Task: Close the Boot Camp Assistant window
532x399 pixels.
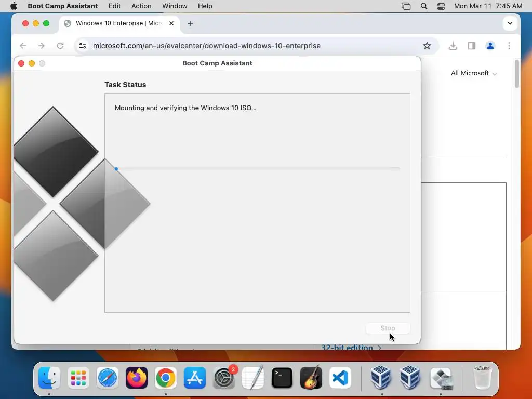Action: click(x=21, y=63)
